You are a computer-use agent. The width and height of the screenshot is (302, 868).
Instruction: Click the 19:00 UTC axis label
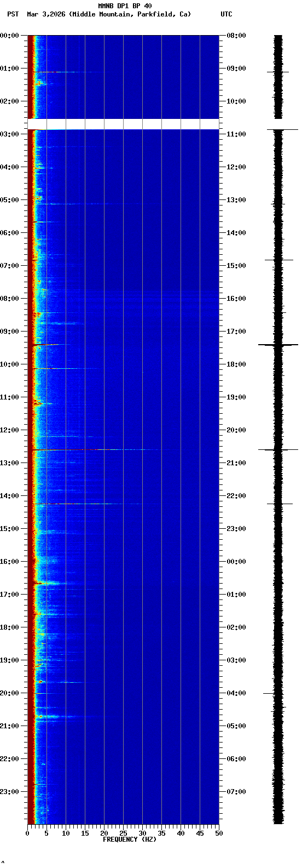point(236,397)
